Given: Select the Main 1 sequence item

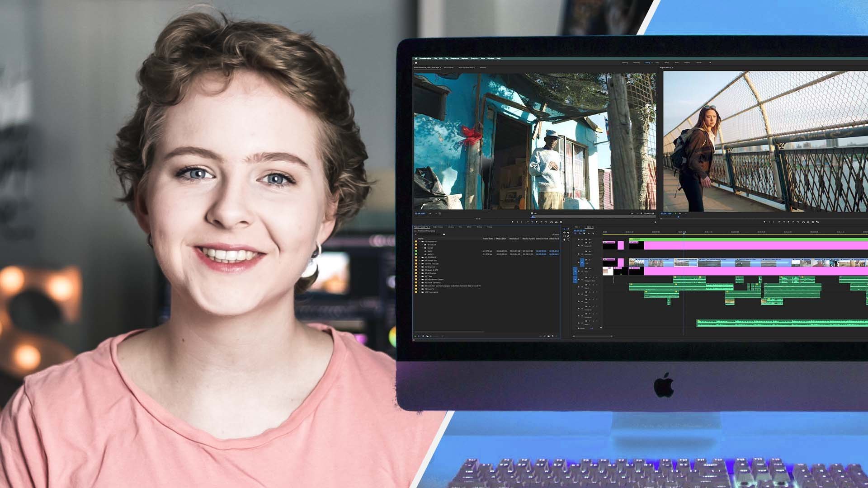Looking at the screenshot, I should coord(430,251).
